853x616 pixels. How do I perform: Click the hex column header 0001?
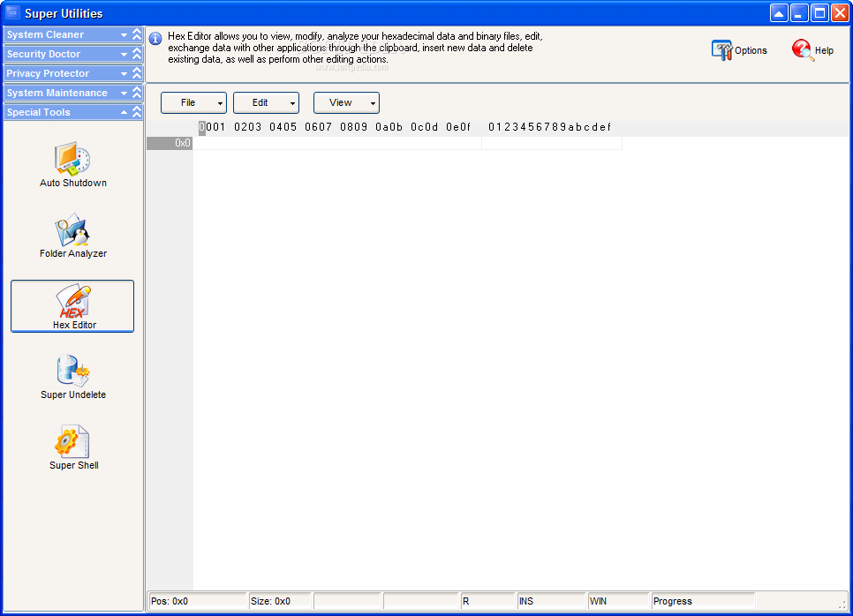[x=212, y=127]
